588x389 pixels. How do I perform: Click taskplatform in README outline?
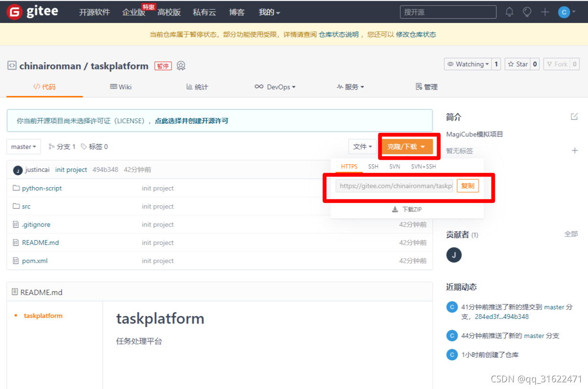(43, 315)
